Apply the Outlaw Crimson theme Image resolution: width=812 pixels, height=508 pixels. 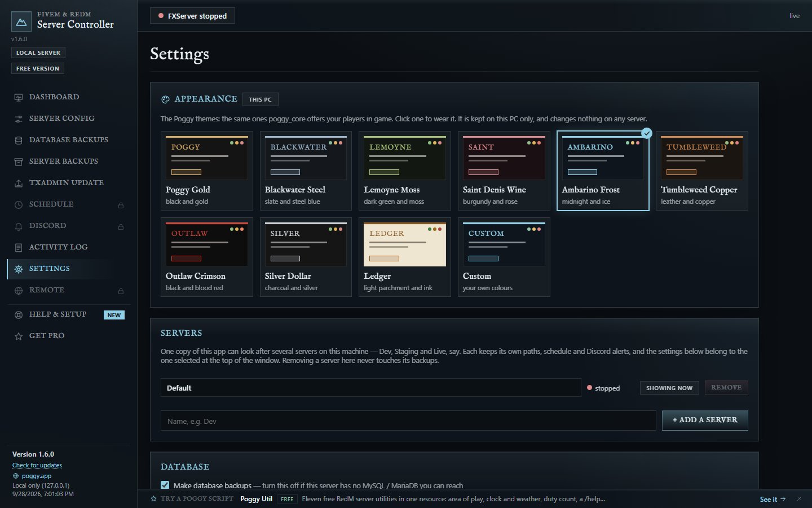point(207,257)
